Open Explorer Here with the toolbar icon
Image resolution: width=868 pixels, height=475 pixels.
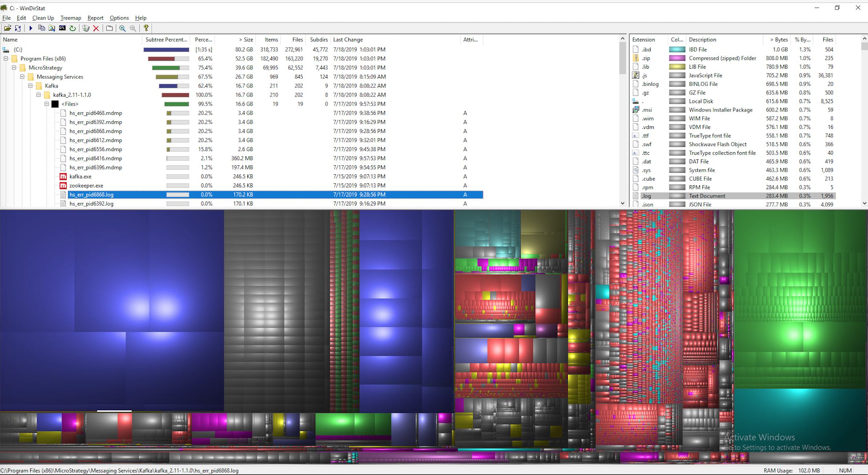coord(51,28)
